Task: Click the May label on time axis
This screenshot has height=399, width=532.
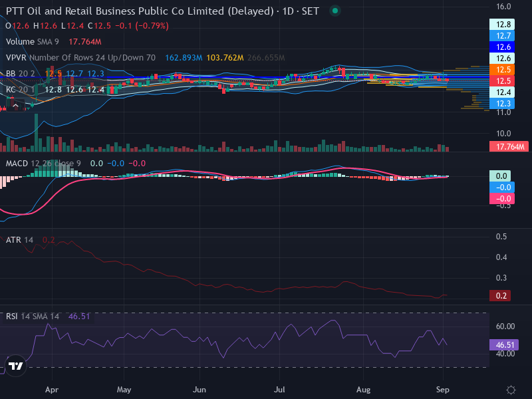Action: tap(124, 390)
